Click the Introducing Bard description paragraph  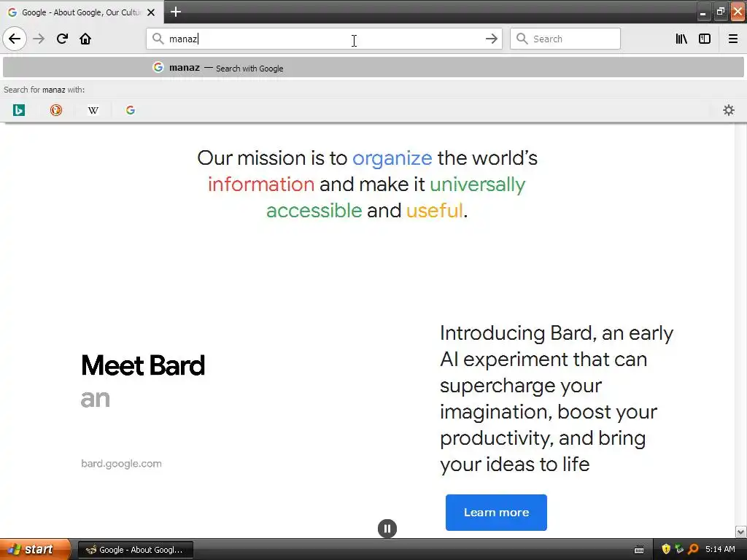point(556,398)
